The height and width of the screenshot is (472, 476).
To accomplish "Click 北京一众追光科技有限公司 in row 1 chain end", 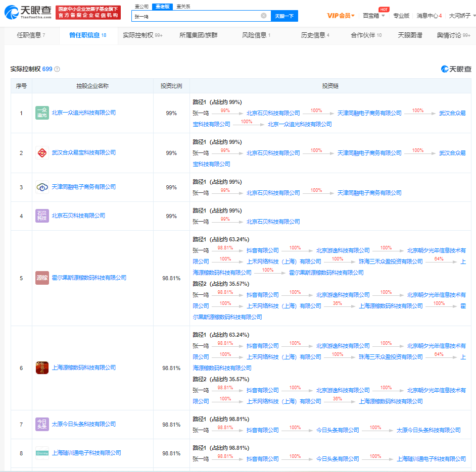I will 300,124.
